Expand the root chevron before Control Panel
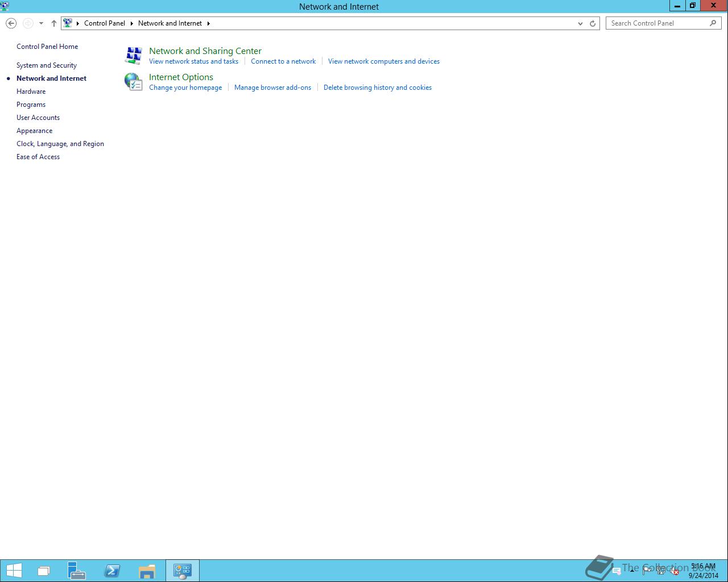This screenshot has height=582, width=728. 78,23
